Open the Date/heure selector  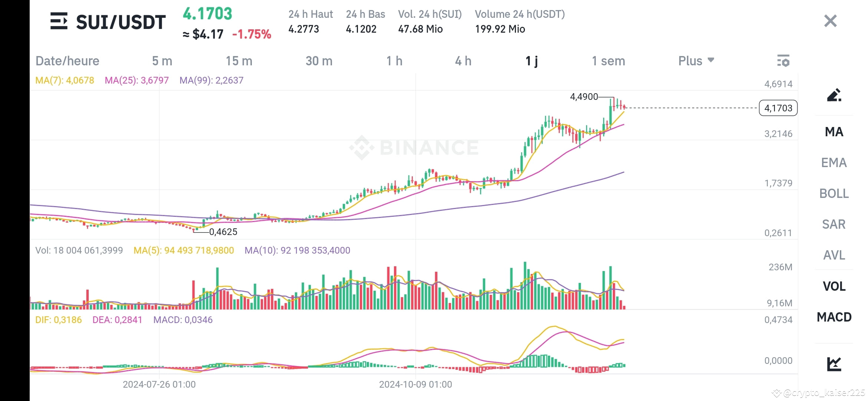pos(68,61)
